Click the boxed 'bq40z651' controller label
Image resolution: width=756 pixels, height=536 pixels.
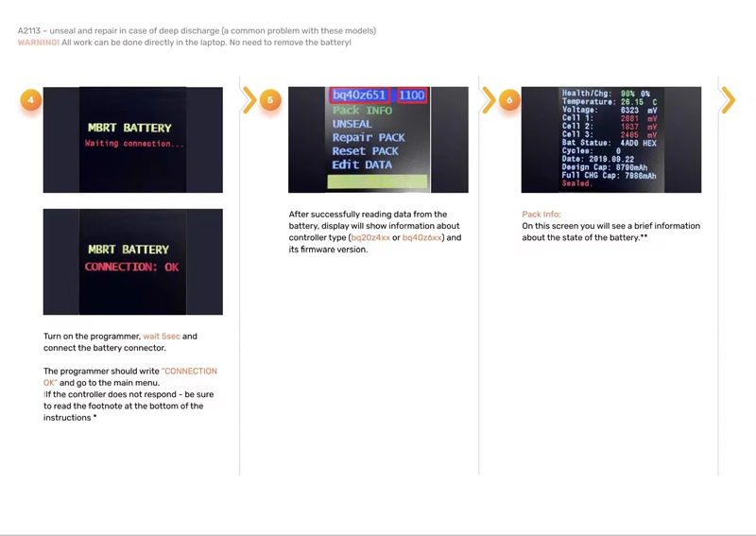tap(360, 95)
